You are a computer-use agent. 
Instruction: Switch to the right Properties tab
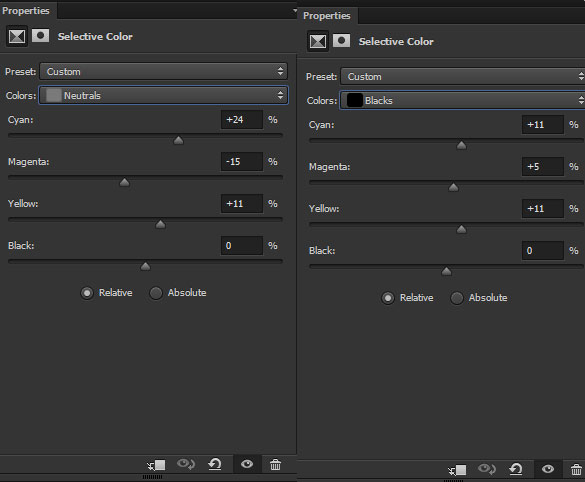click(327, 16)
